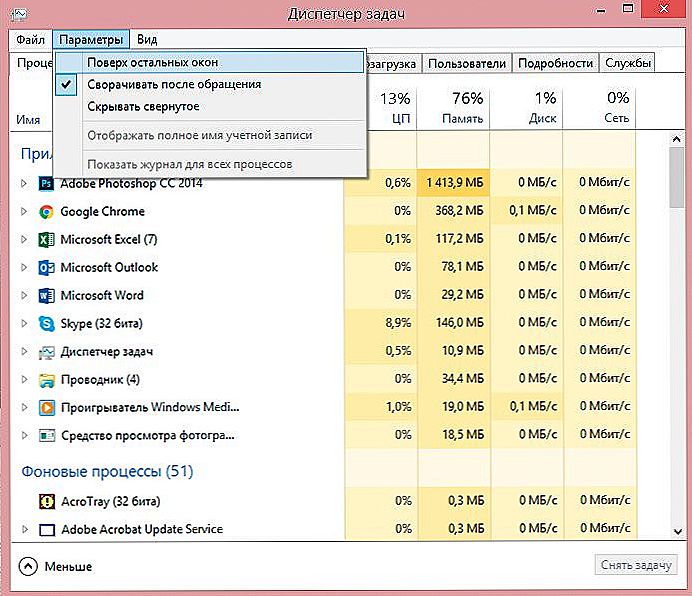Click the 18,5 МБ memory value
692x596 pixels.
tap(463, 435)
